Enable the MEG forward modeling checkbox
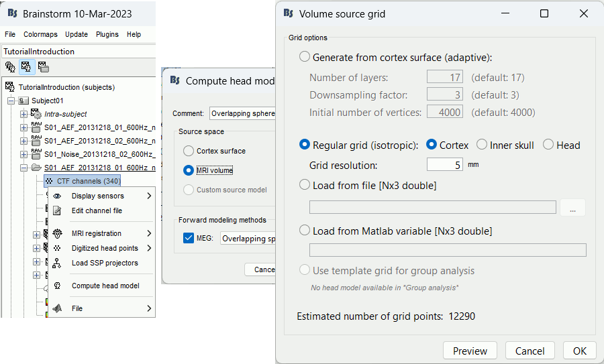604x364 pixels. click(x=189, y=238)
